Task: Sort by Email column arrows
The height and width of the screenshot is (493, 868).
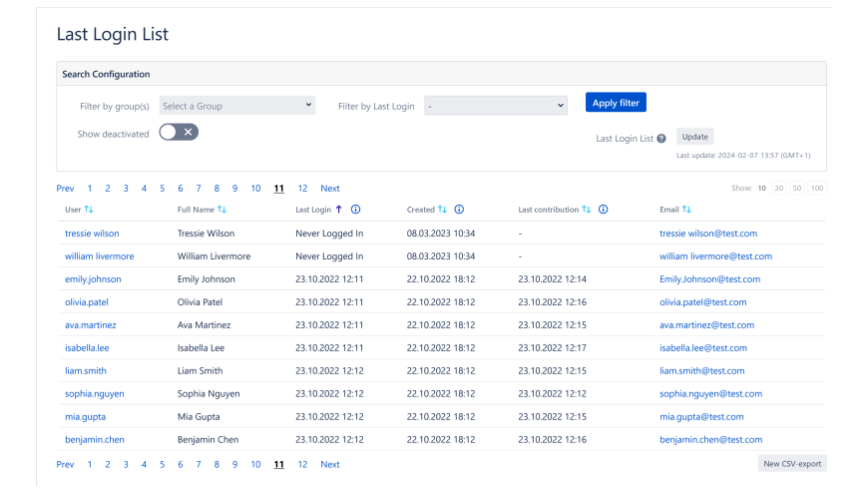Action: click(x=687, y=210)
